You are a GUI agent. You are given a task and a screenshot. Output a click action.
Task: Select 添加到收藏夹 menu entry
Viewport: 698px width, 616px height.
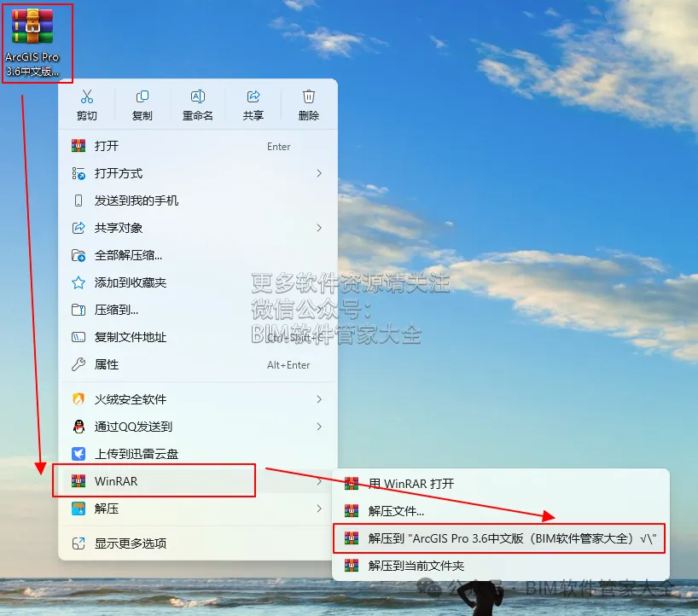198,282
